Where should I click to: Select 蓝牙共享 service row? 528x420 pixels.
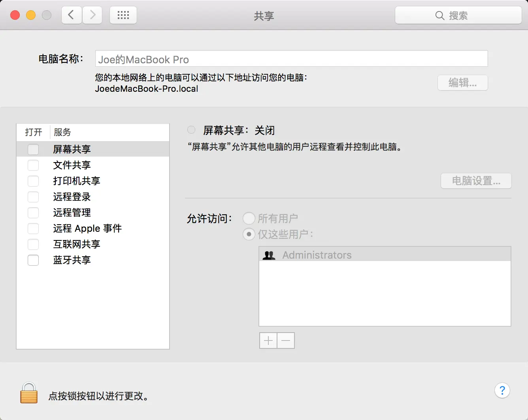93,260
